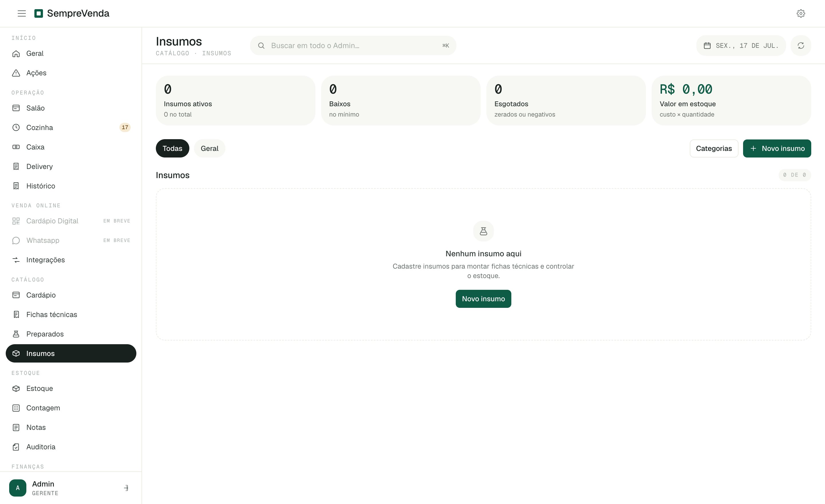Open the Cardápio sidebar item
The width and height of the screenshot is (825, 504).
tap(71, 295)
